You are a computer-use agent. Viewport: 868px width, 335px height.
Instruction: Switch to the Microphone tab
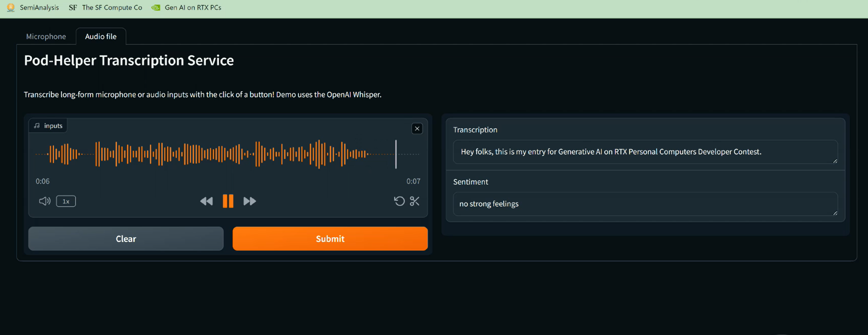tap(46, 36)
